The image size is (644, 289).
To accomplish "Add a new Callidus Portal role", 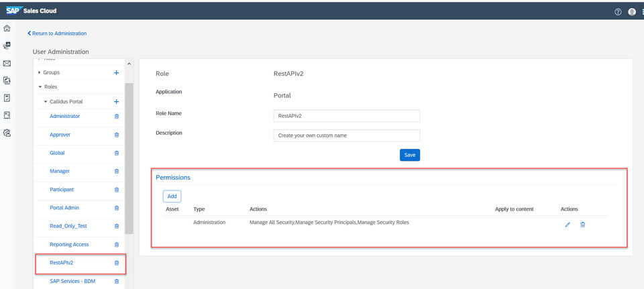I will pos(116,102).
